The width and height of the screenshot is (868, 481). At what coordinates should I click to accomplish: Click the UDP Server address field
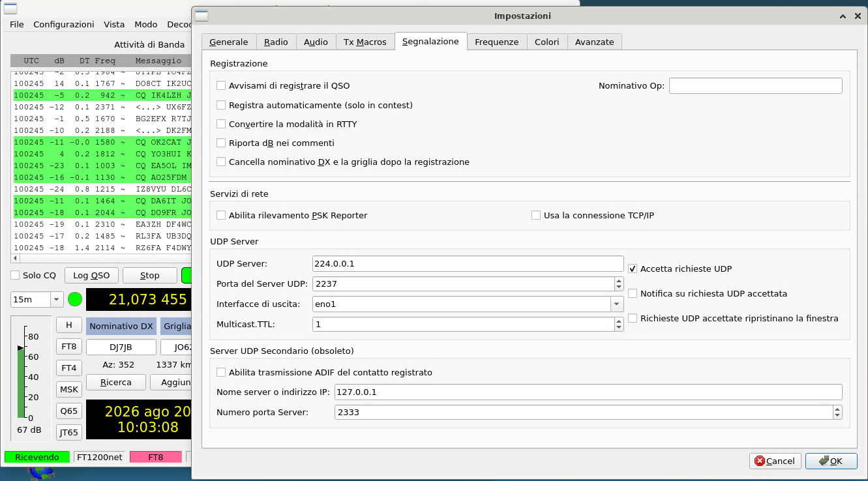(x=468, y=263)
